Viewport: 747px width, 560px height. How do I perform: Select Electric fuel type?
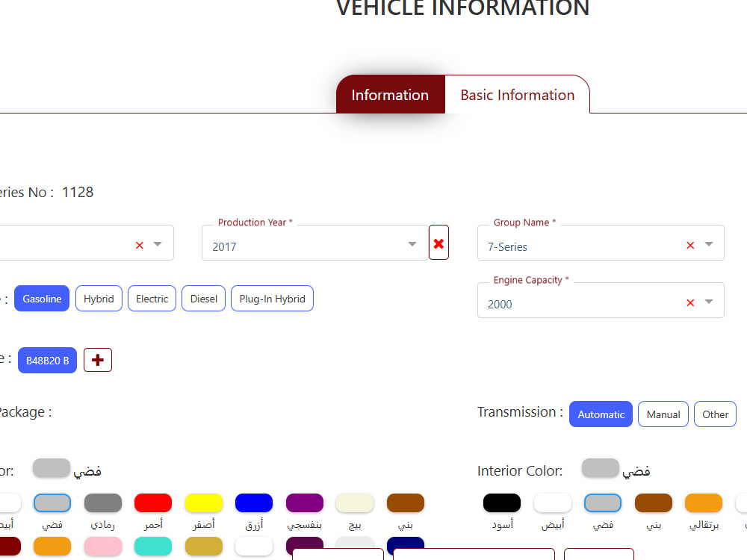(152, 299)
